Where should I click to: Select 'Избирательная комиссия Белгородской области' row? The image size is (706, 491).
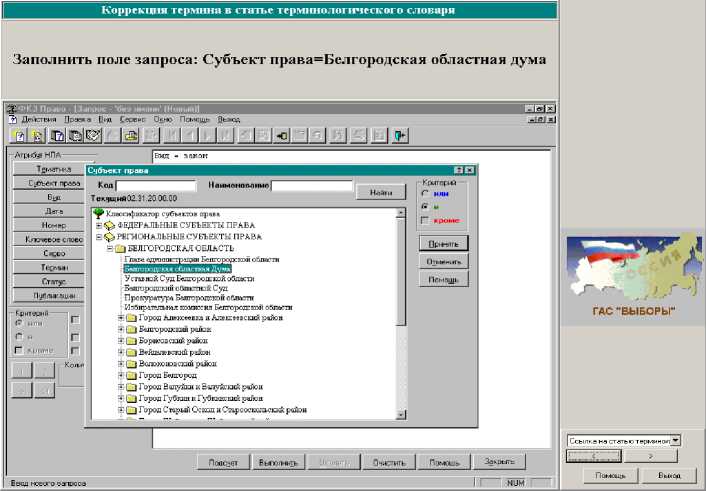coord(208,307)
